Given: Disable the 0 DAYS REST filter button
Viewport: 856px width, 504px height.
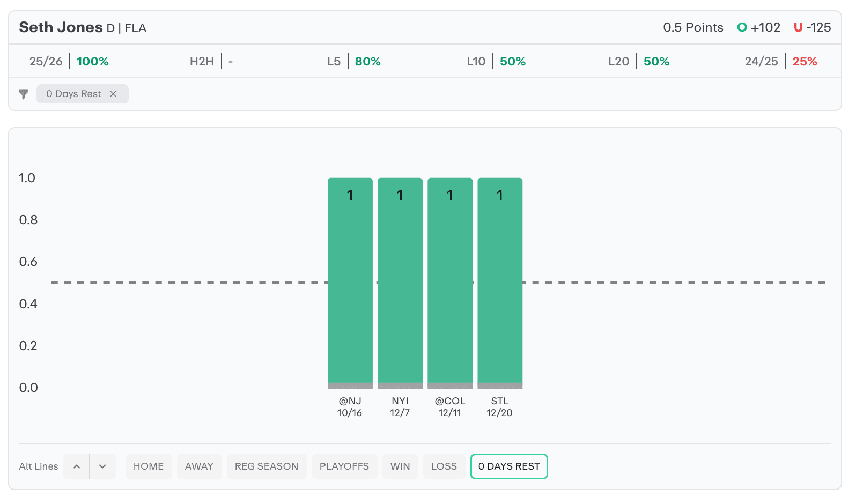Looking at the screenshot, I should (508, 466).
